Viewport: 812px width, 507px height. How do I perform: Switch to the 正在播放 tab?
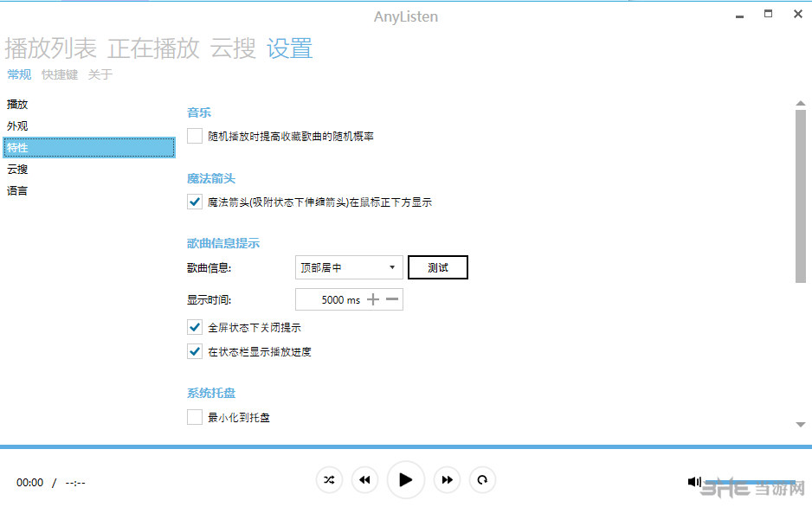(x=153, y=48)
